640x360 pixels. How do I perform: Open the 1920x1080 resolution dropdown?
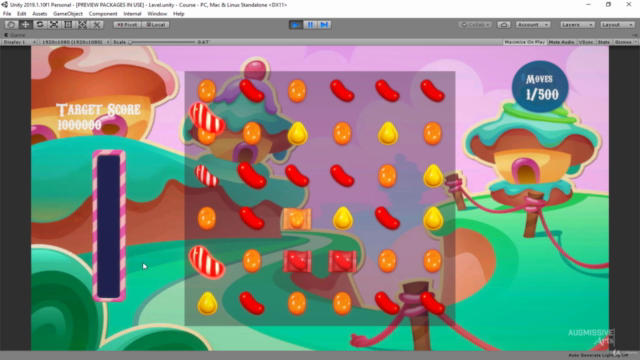(75, 42)
